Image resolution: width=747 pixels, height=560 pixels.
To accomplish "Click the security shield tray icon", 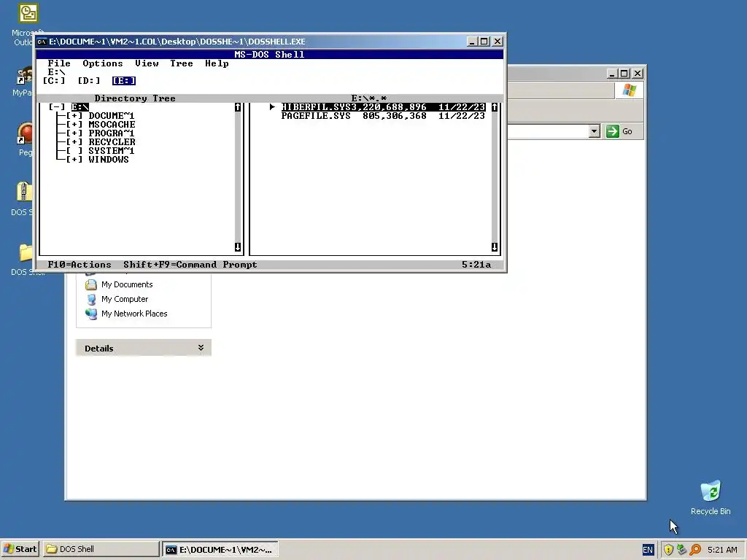I will pyautogui.click(x=668, y=550).
